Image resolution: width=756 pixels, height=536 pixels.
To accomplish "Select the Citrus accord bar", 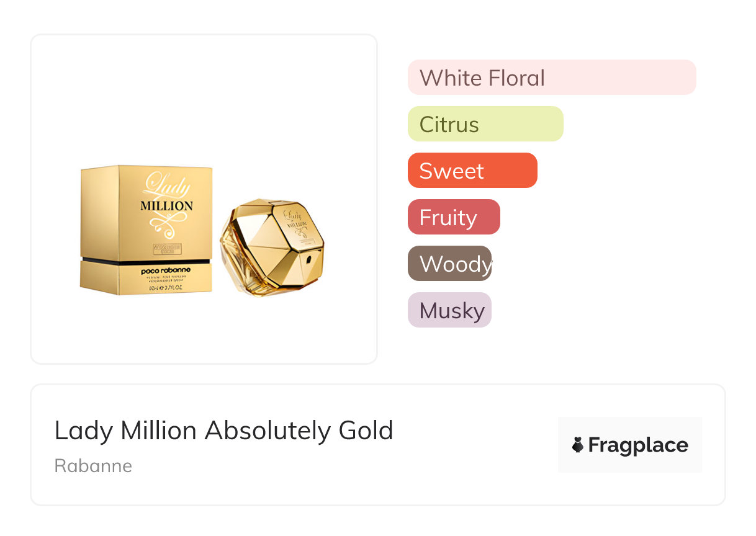I will click(485, 124).
